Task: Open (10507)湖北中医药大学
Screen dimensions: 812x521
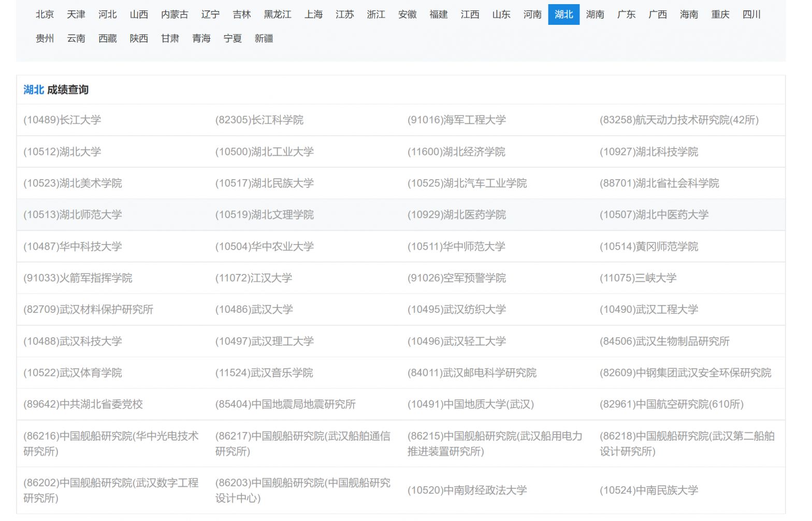Action: [654, 215]
